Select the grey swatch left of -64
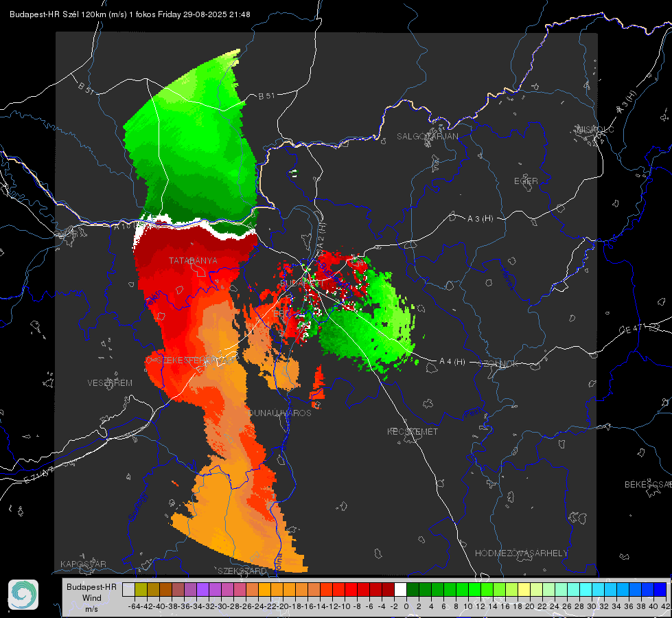This screenshot has width=672, height=618. click(x=128, y=590)
